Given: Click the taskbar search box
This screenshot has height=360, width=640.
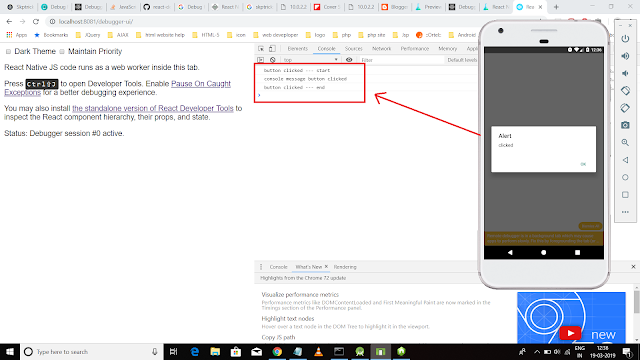Looking at the screenshot, I should (91, 351).
